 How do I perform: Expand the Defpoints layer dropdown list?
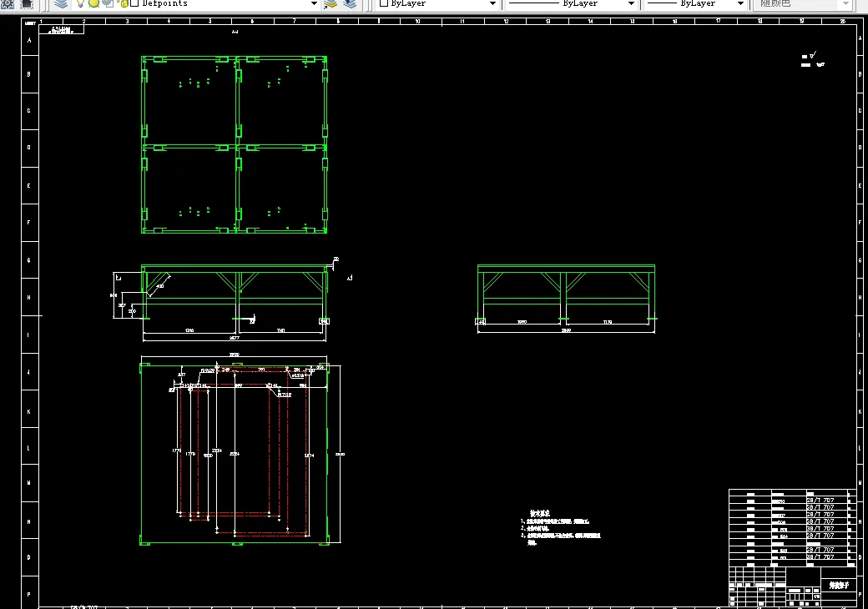(314, 3)
